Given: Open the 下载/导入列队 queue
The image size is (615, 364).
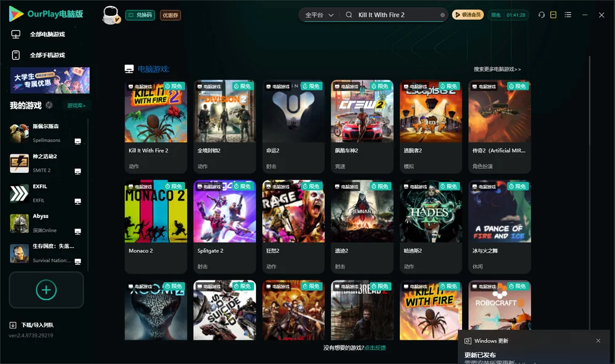Looking at the screenshot, I should point(31,325).
